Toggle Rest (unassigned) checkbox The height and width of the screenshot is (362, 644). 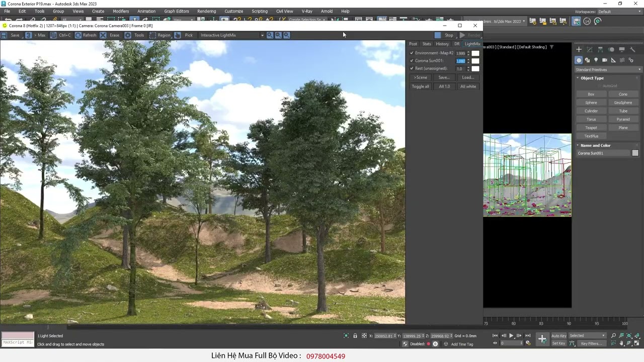click(412, 68)
